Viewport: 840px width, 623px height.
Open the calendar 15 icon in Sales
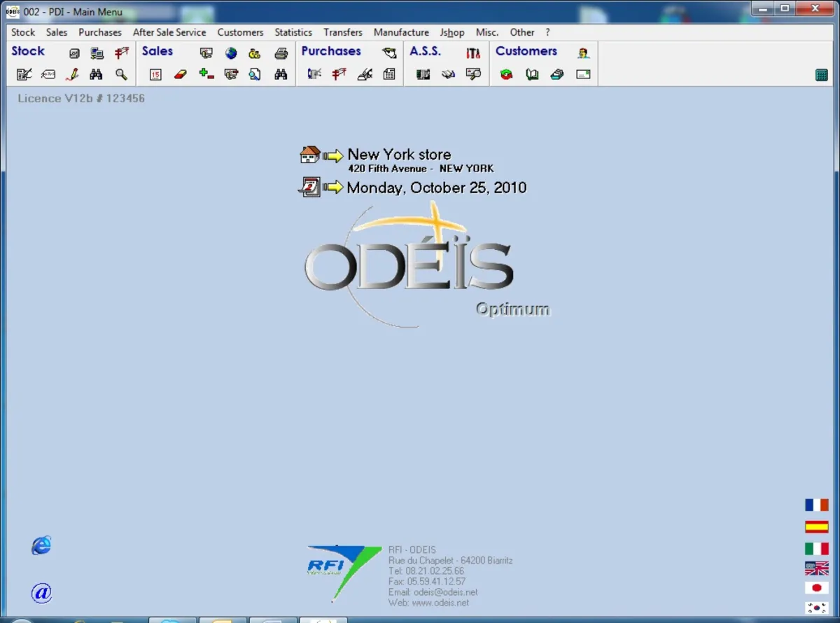pos(155,74)
